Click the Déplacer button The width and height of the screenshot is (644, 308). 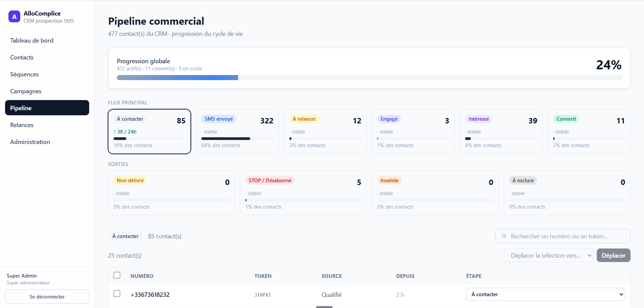(613, 255)
